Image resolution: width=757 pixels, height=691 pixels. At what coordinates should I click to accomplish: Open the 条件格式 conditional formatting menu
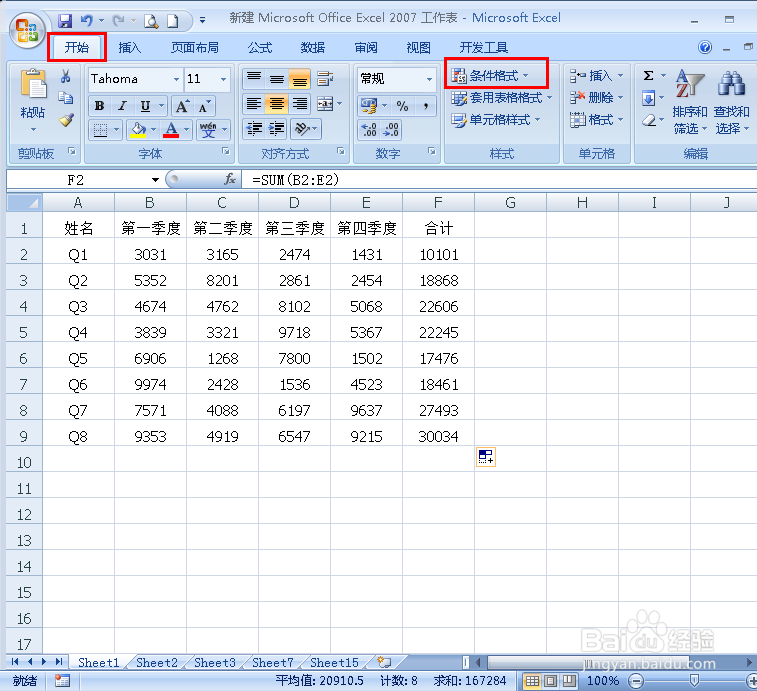point(491,76)
